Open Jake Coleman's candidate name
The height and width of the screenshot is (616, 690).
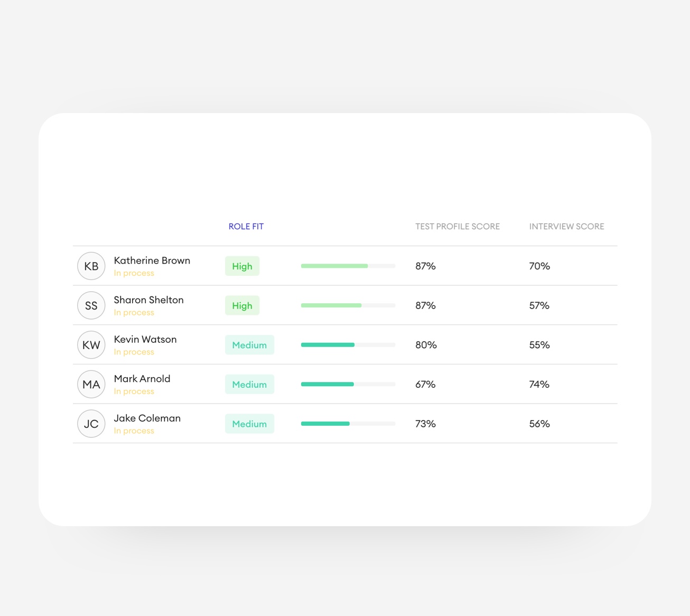[147, 418]
